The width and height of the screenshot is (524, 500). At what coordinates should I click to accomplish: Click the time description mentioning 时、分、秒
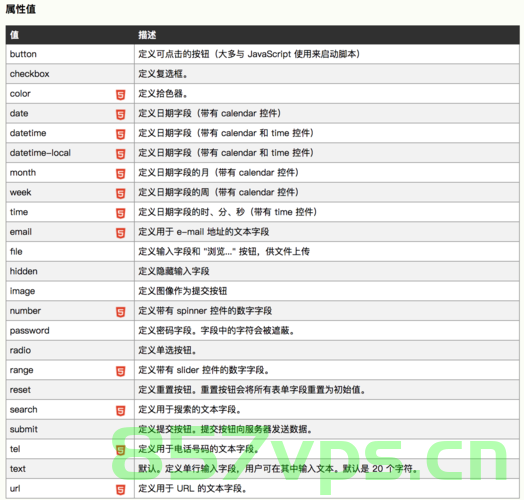coord(228,212)
